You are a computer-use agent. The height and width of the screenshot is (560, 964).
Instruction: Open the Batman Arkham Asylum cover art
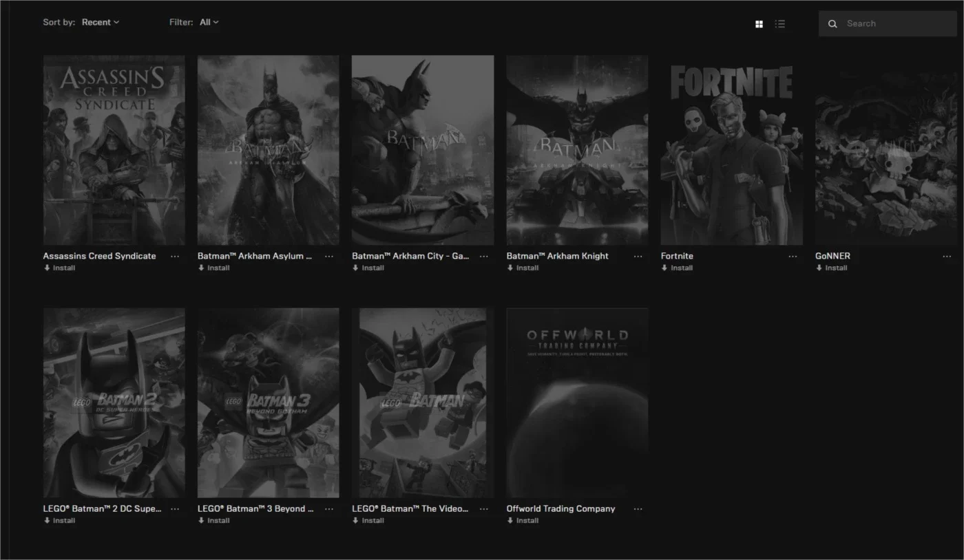[x=269, y=151]
